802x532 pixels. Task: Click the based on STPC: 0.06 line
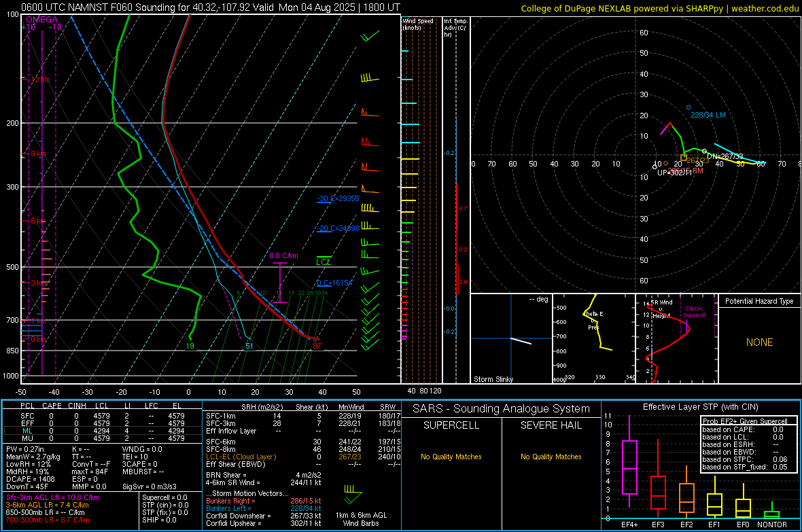(745, 459)
